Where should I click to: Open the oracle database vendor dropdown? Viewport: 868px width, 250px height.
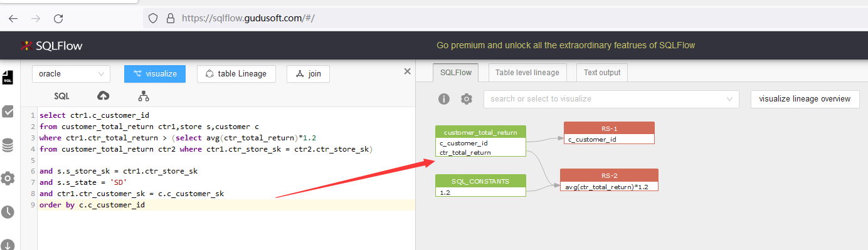coord(71,74)
